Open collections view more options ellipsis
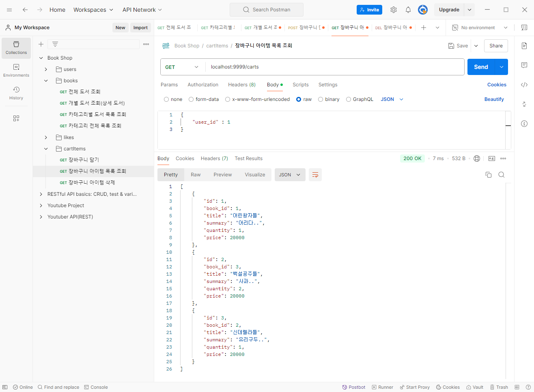534x392 pixels. (146, 44)
